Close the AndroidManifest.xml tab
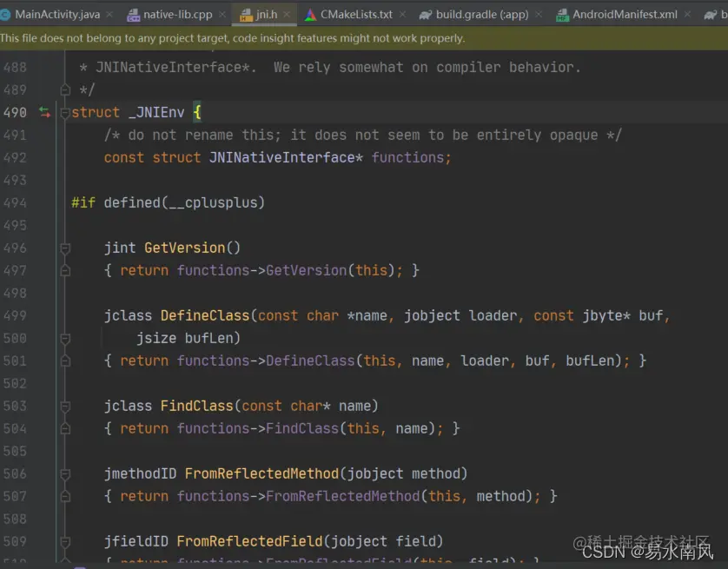728x569 pixels. [x=688, y=15]
